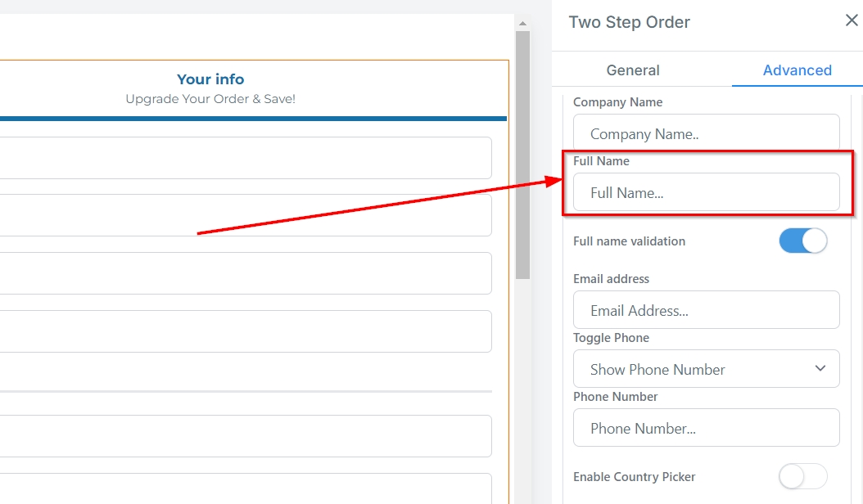Click the preview pane scrollbar thumb
The width and height of the screenshot is (863, 504).
[522, 155]
